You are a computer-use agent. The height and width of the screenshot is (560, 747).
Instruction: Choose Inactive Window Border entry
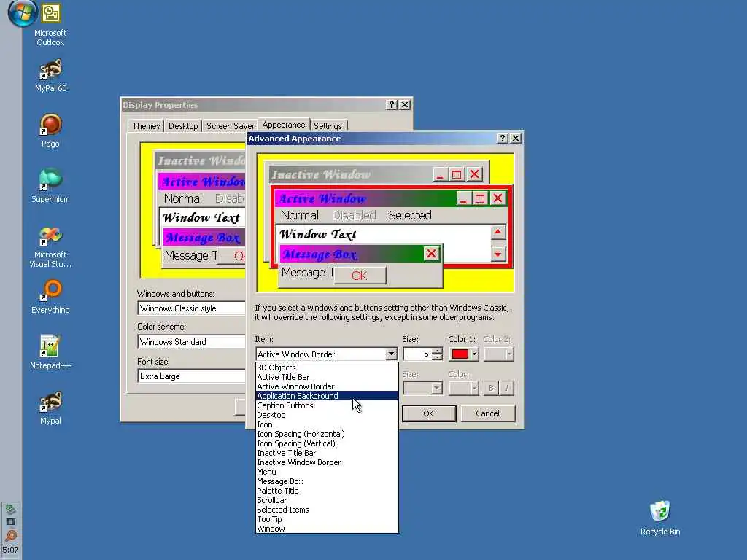tap(327, 462)
